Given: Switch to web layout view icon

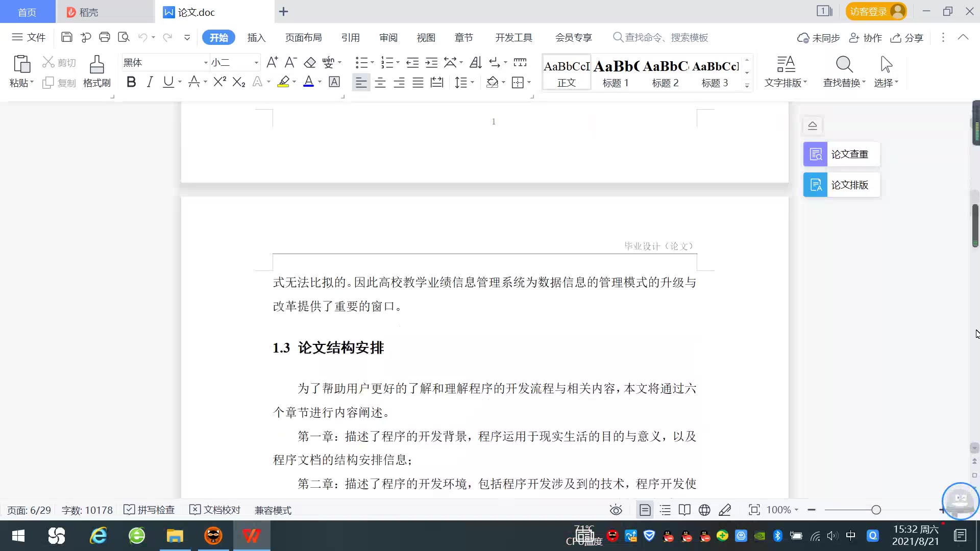Looking at the screenshot, I should click(704, 510).
